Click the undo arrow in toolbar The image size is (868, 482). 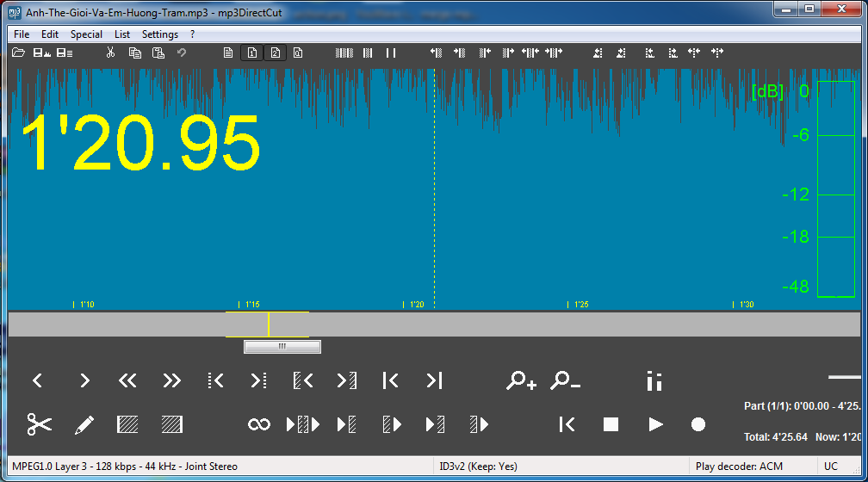pyautogui.click(x=182, y=53)
